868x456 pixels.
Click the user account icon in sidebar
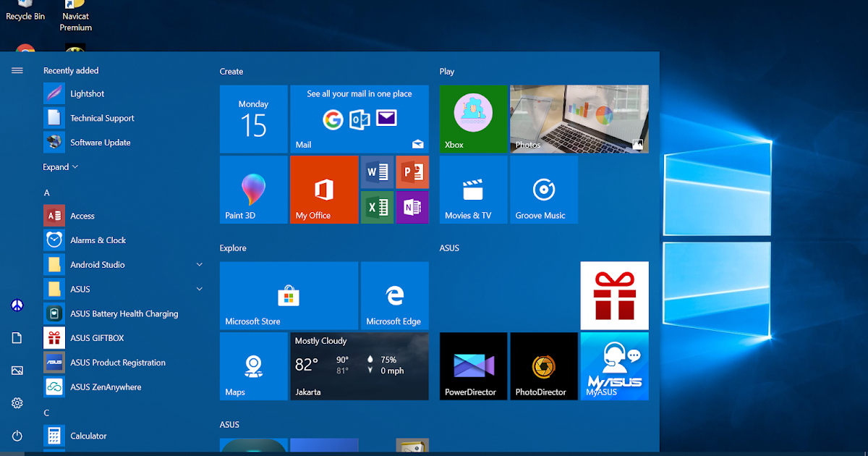(x=17, y=305)
